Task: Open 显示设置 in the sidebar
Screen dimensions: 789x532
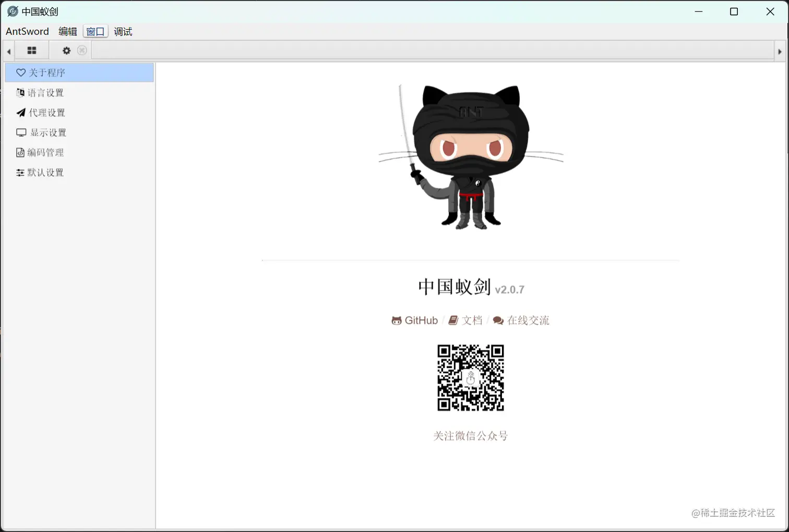Action: pyautogui.click(x=79, y=132)
